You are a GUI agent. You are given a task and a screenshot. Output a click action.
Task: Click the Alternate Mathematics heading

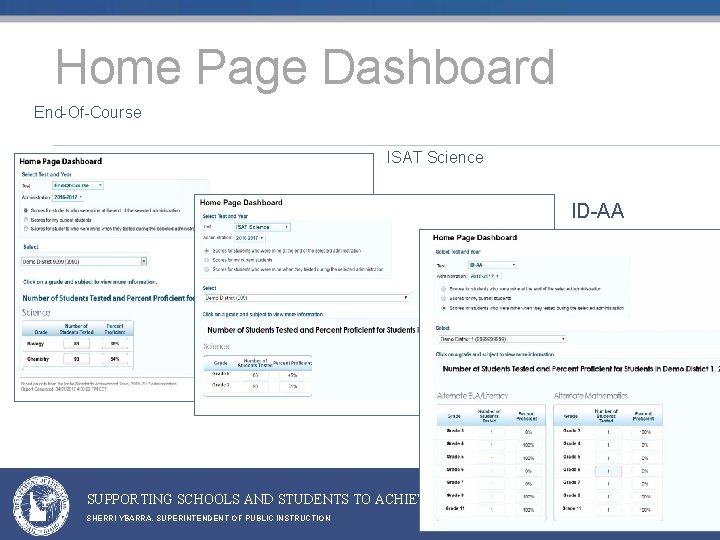[591, 395]
